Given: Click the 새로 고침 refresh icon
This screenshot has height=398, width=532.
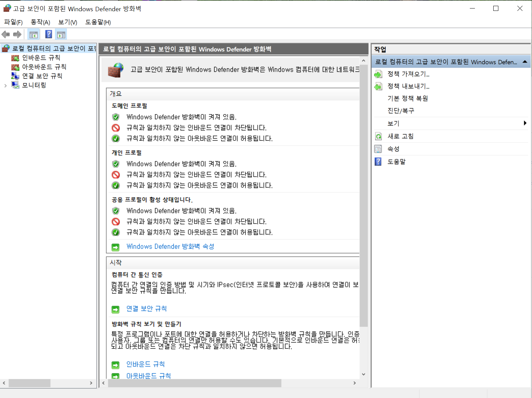Looking at the screenshot, I should point(378,136).
